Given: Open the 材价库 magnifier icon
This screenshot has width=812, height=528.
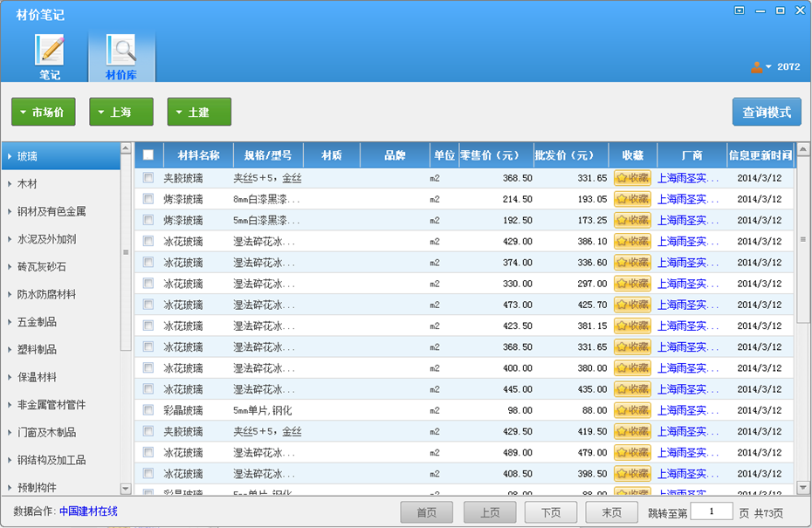Looking at the screenshot, I should [x=120, y=50].
